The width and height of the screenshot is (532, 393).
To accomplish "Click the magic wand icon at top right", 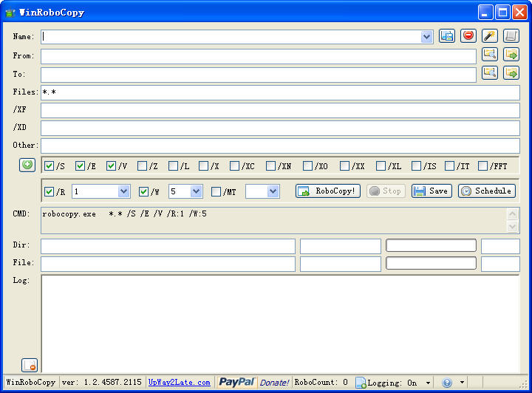I will coord(490,35).
